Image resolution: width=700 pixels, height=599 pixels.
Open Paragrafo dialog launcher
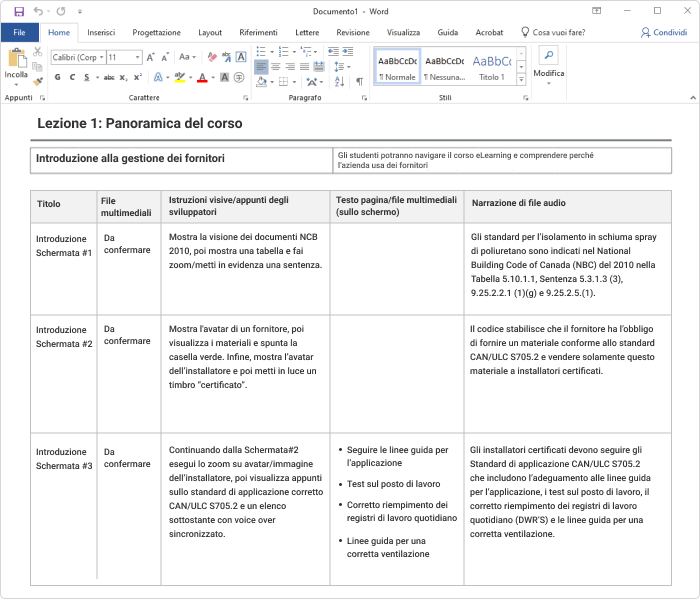(x=364, y=98)
